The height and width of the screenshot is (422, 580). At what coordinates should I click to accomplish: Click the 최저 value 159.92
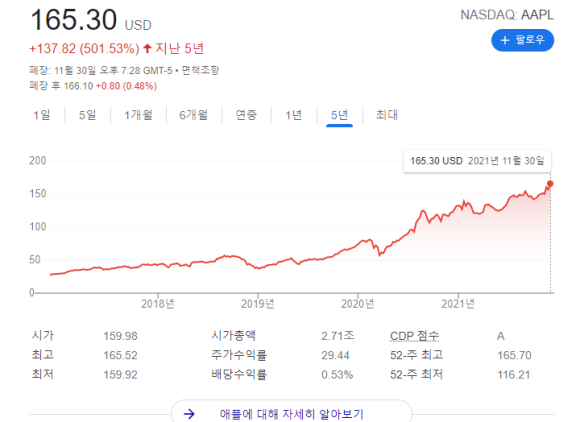(120, 375)
